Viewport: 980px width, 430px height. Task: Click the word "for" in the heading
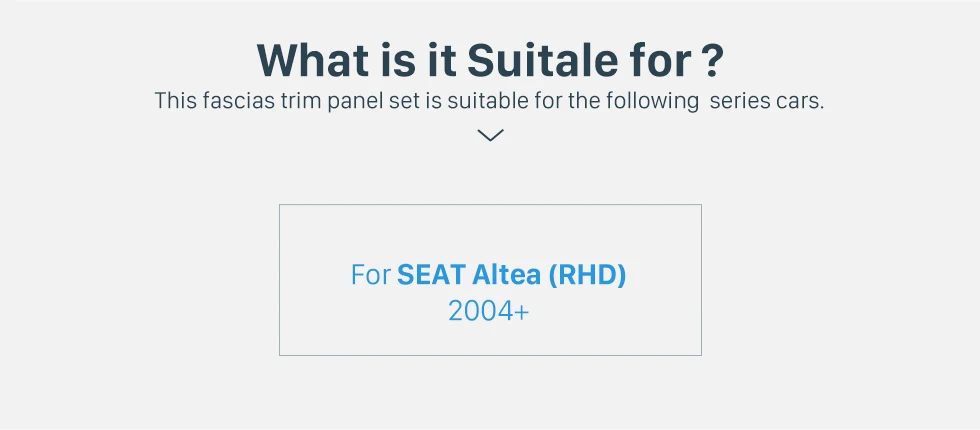coord(658,61)
